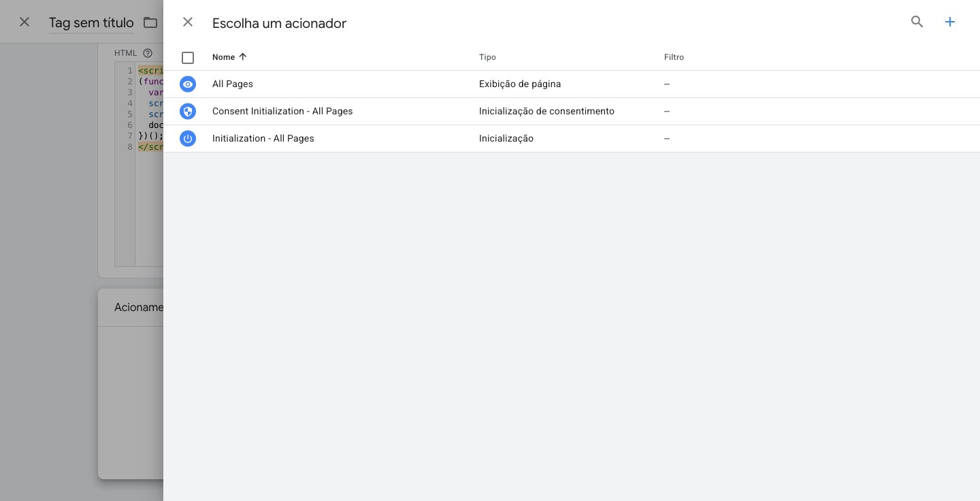Screen dimensions: 980x501
Task: Close the tag editor behind the panel
Action: click(x=24, y=22)
